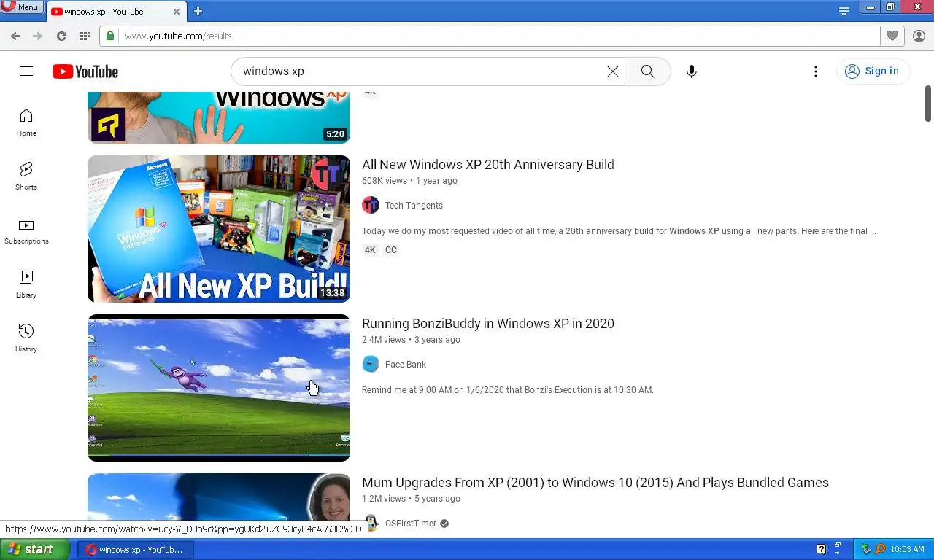Open the Windows start button
934x560 pixels.
coord(34,550)
